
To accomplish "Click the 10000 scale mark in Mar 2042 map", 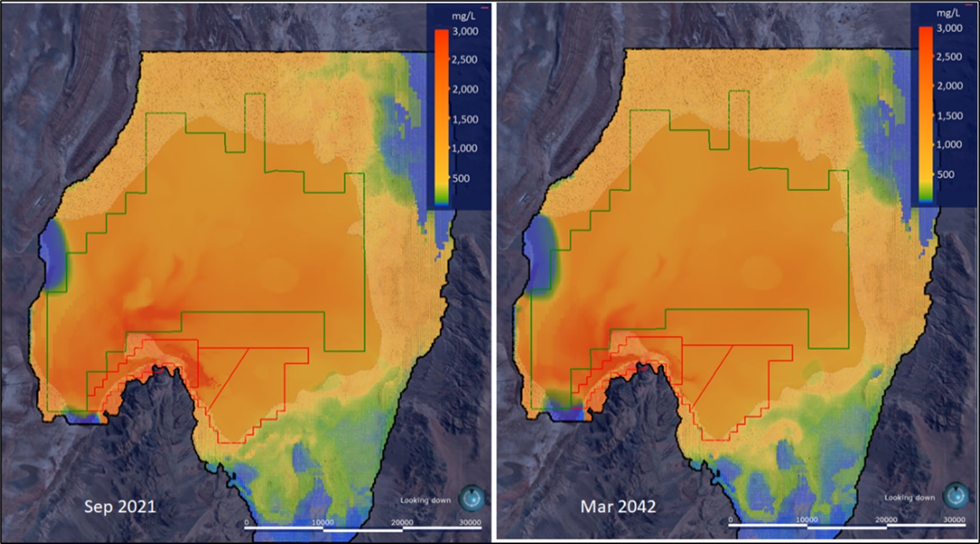I will (807, 520).
